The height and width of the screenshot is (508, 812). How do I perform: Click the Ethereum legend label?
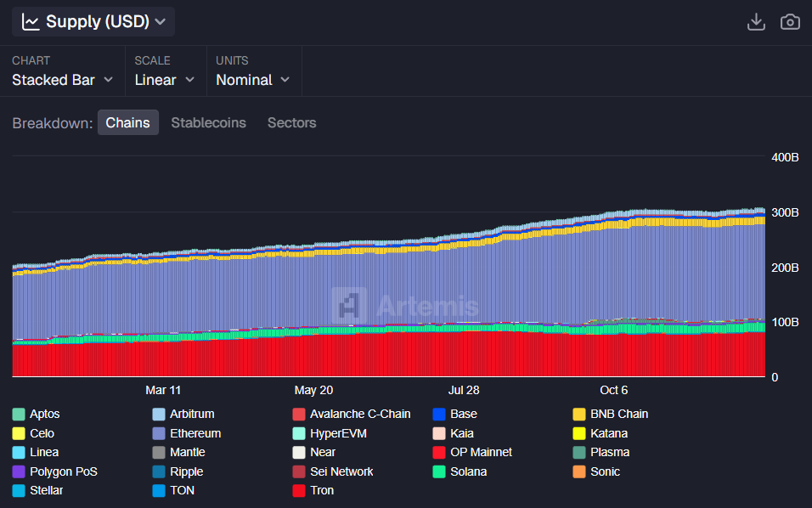(x=195, y=433)
